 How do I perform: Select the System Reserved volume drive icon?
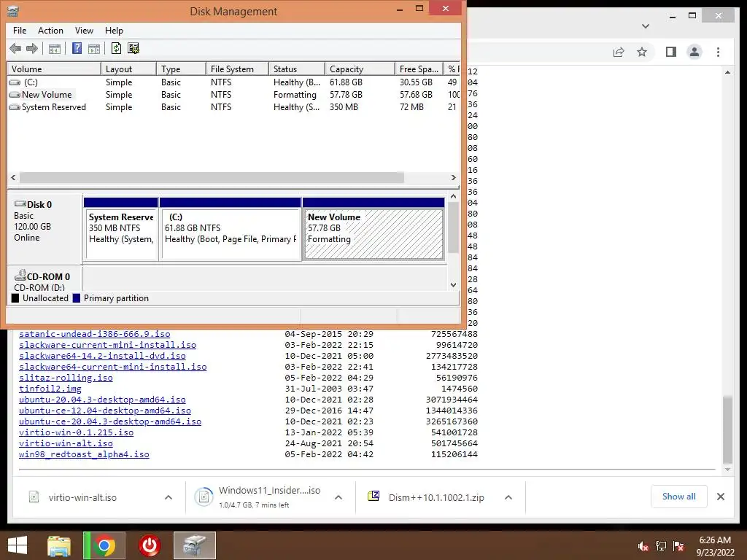[15, 107]
